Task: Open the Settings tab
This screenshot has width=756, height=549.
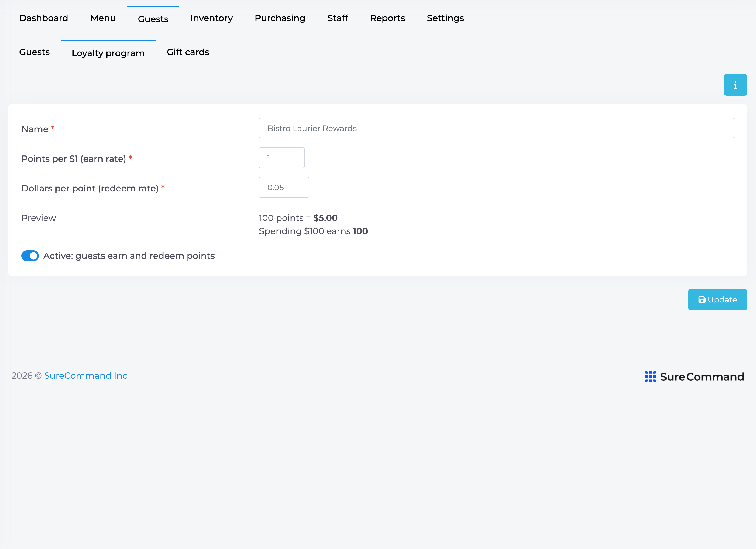Action: click(445, 18)
